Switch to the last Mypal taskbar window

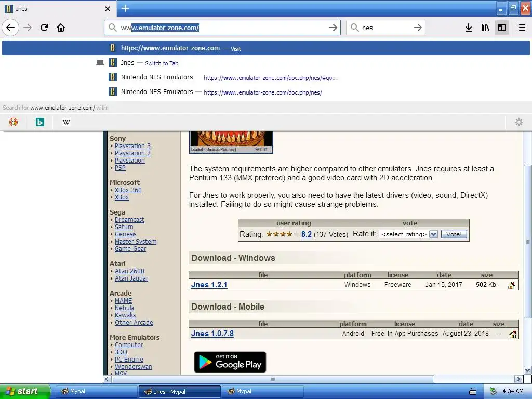262,391
